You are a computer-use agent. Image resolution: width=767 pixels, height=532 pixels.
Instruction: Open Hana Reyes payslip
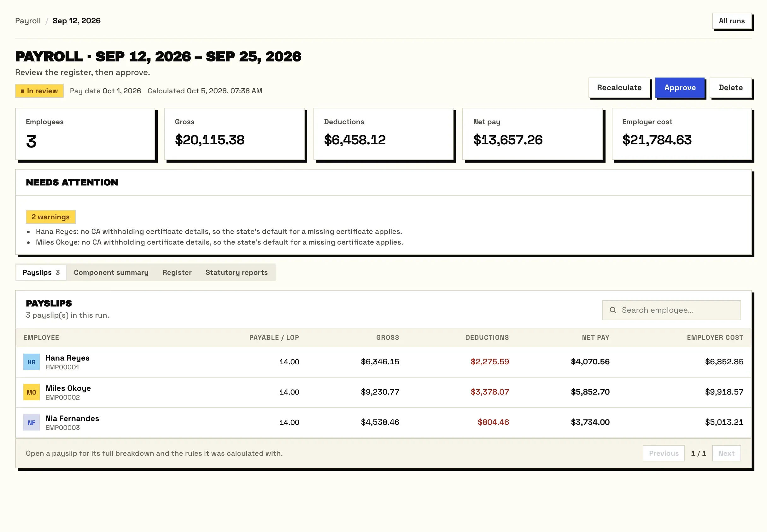(384, 362)
